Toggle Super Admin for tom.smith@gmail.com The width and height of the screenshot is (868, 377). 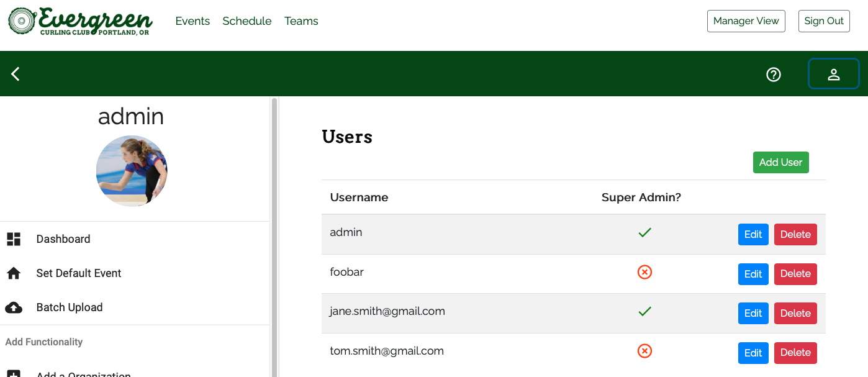point(644,351)
